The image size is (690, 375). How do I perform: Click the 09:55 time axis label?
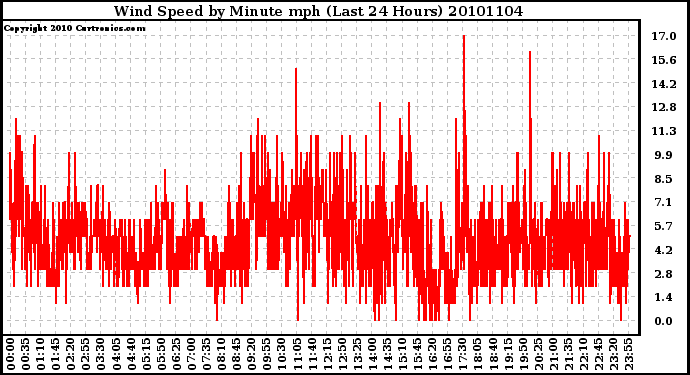267,355
